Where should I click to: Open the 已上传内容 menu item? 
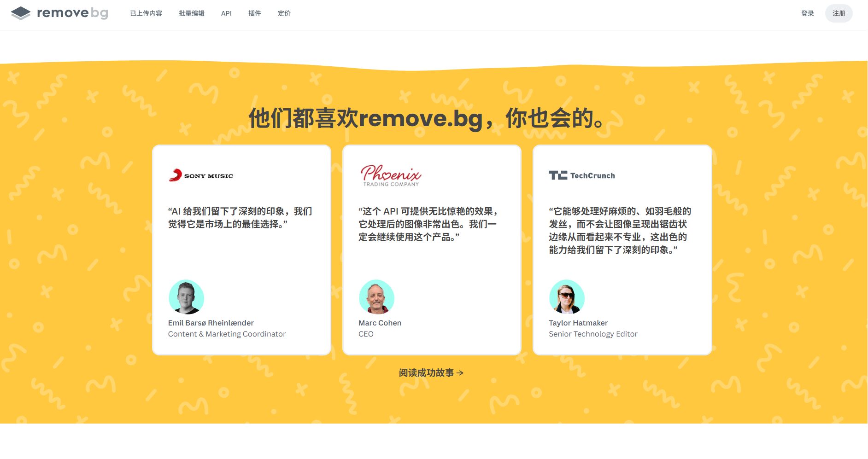pos(146,13)
